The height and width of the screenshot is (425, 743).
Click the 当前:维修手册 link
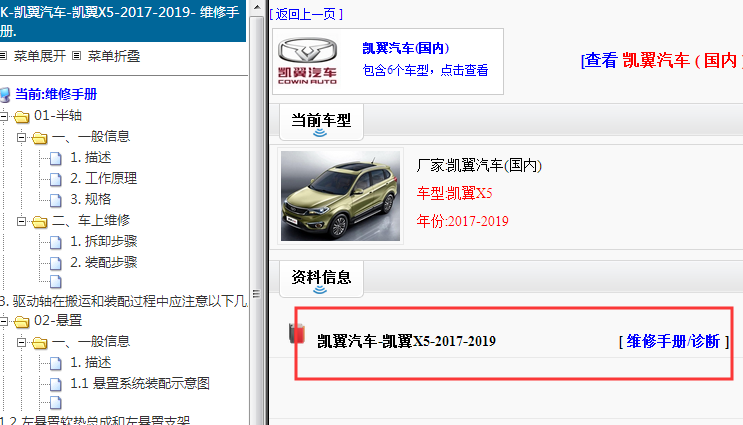(56, 94)
